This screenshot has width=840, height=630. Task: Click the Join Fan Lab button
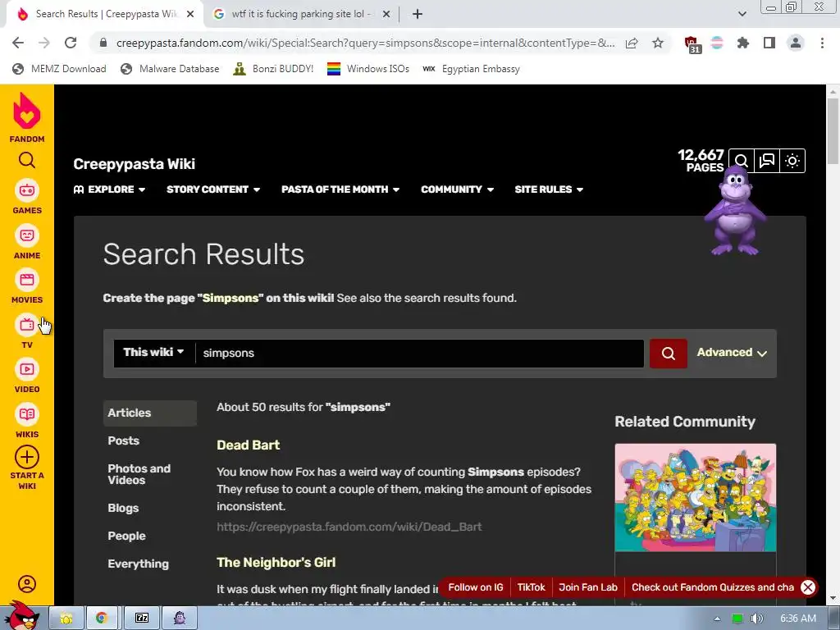(587, 587)
